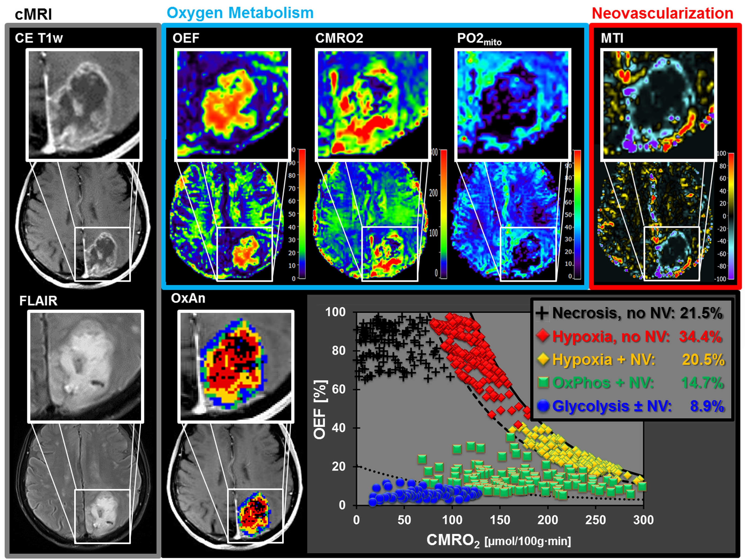Viewport: 745px width, 560px height.
Task: Click the FLAIR zoomed tumor inset
Action: [86, 366]
